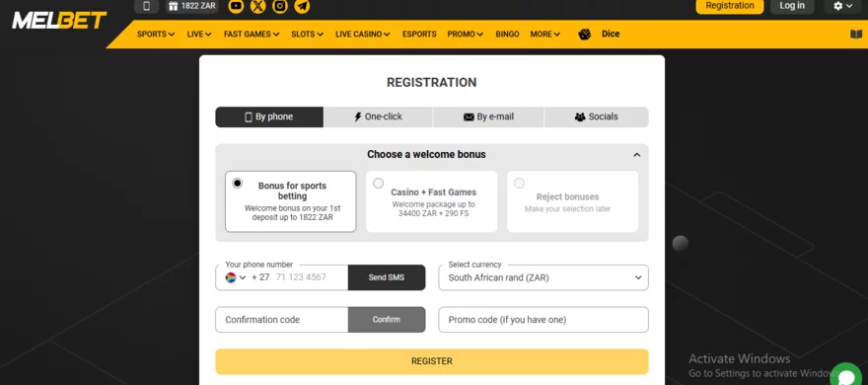Click the Dice game icon

coord(585,35)
